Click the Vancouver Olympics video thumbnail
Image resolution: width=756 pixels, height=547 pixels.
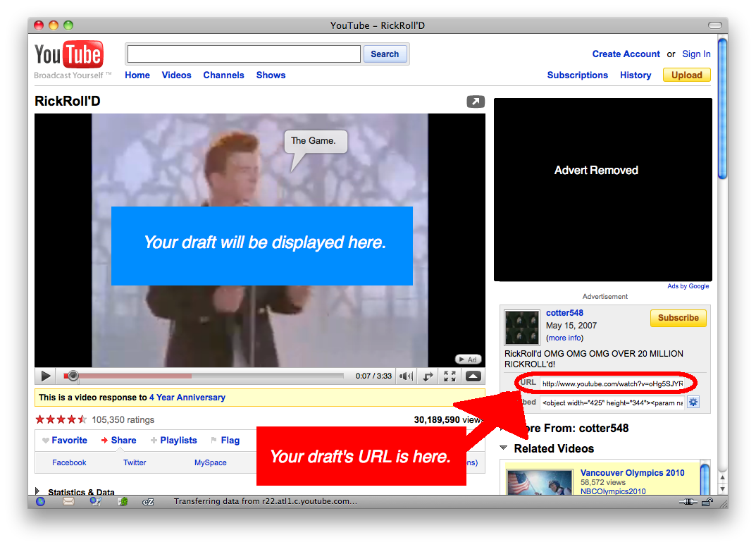click(539, 482)
